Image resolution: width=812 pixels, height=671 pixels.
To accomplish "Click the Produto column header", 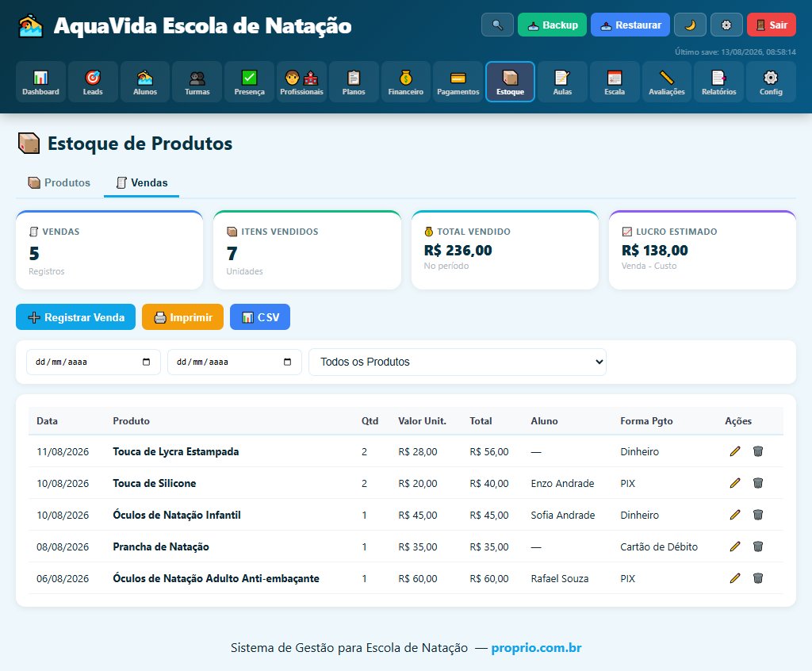I will coord(131,421).
